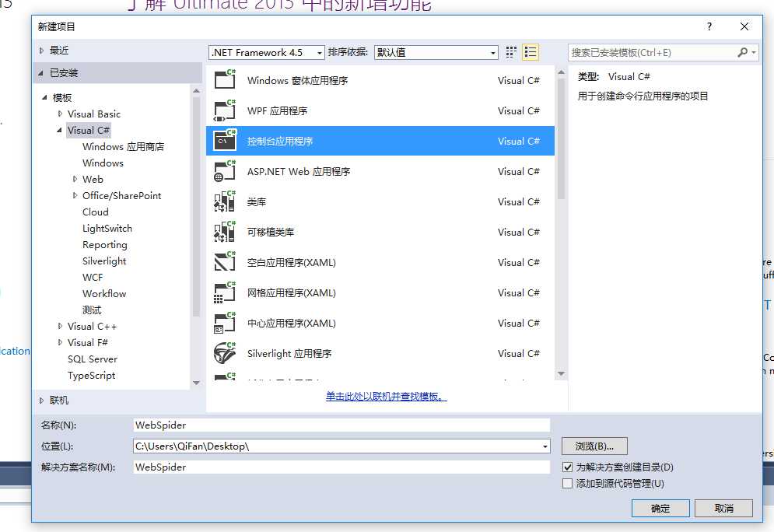This screenshot has width=774, height=532.
Task: Select the TypeScript tree item
Action: click(91, 375)
